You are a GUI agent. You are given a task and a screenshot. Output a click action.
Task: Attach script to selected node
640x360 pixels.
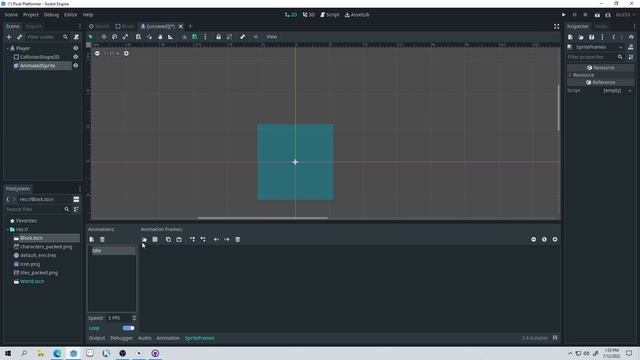click(76, 37)
